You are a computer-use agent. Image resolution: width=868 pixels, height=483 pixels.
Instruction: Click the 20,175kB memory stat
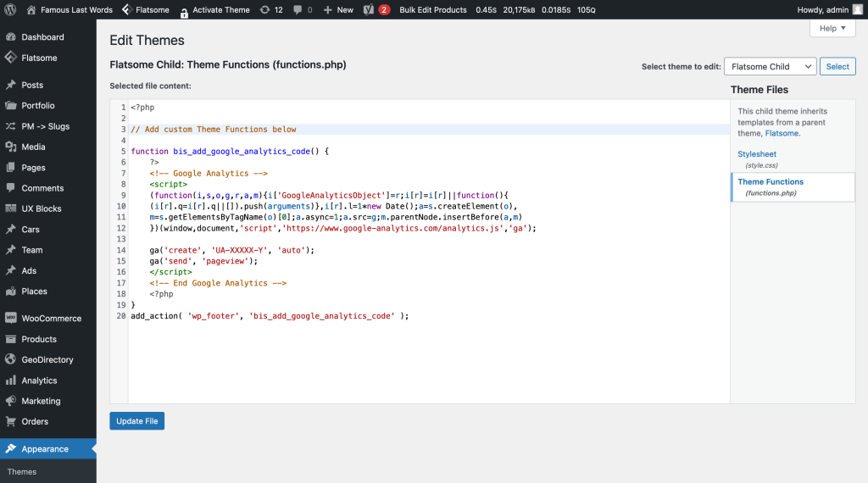click(x=520, y=10)
